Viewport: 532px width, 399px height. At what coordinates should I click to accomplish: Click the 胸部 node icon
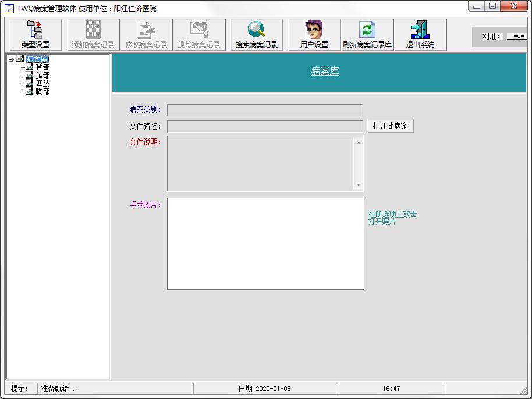click(30, 91)
